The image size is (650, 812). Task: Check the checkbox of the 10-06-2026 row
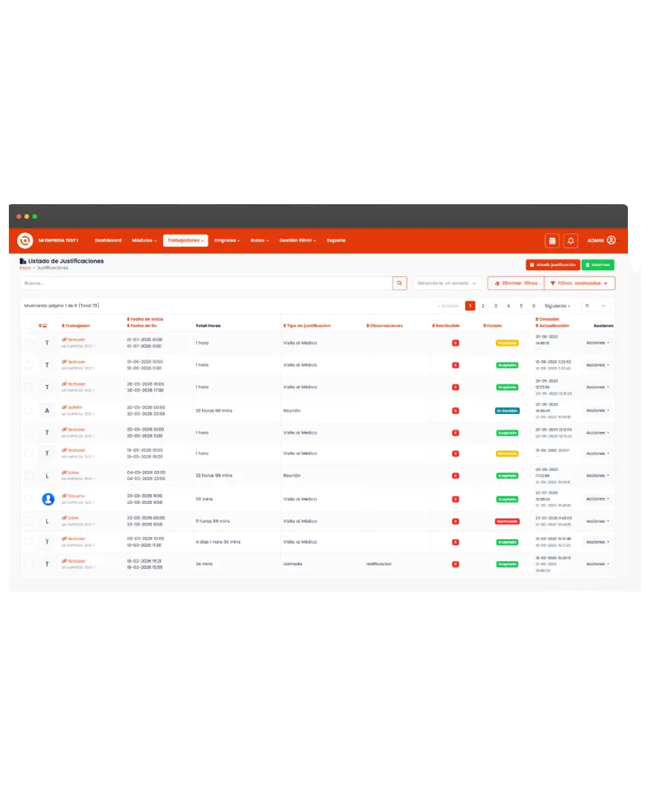(x=28, y=365)
